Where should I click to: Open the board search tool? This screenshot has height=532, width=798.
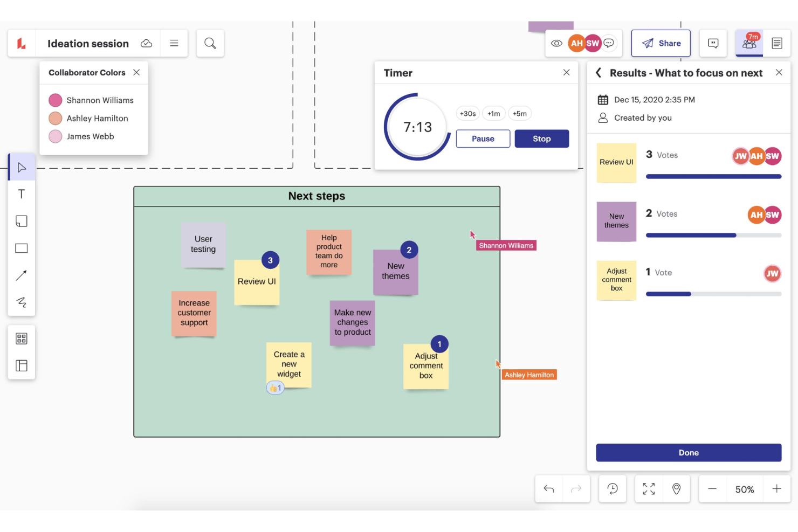tap(210, 43)
